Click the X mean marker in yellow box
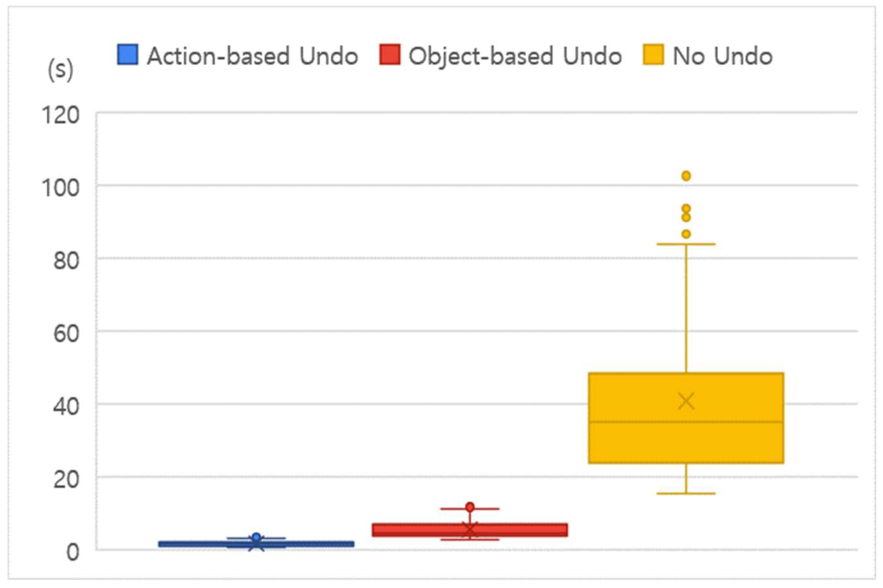Screen dimensions: 883x588 (686, 401)
